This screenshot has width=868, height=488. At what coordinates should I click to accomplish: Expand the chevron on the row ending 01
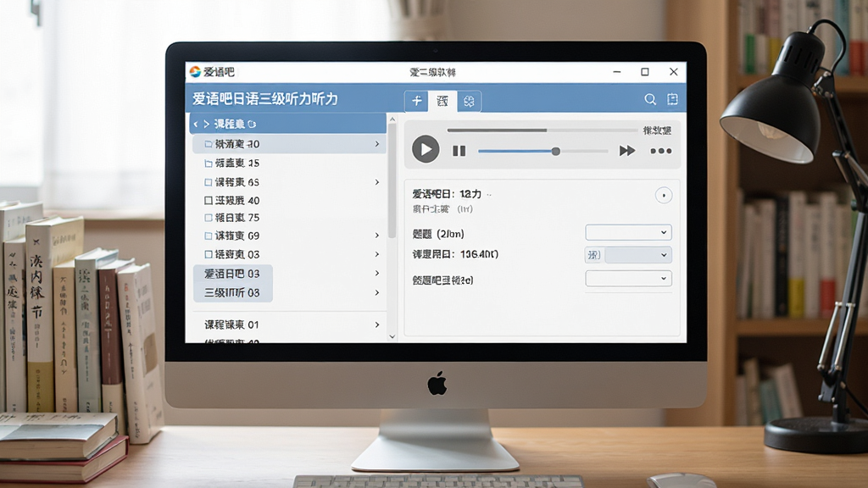[377, 324]
